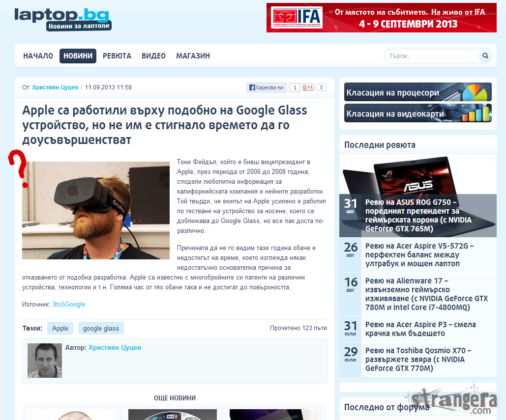Click the article's VR headset image
The height and width of the screenshot is (420, 506).
coord(96,210)
